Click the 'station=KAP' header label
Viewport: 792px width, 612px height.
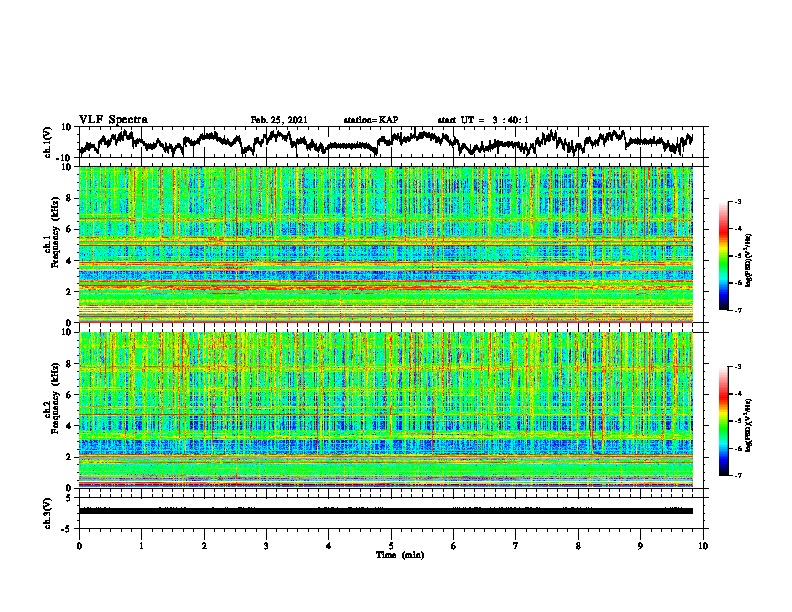pyautogui.click(x=371, y=120)
